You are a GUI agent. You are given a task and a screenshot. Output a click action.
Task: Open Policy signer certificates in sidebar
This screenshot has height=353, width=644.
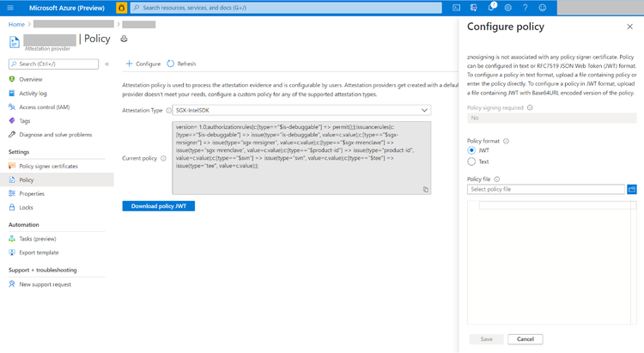pos(48,166)
